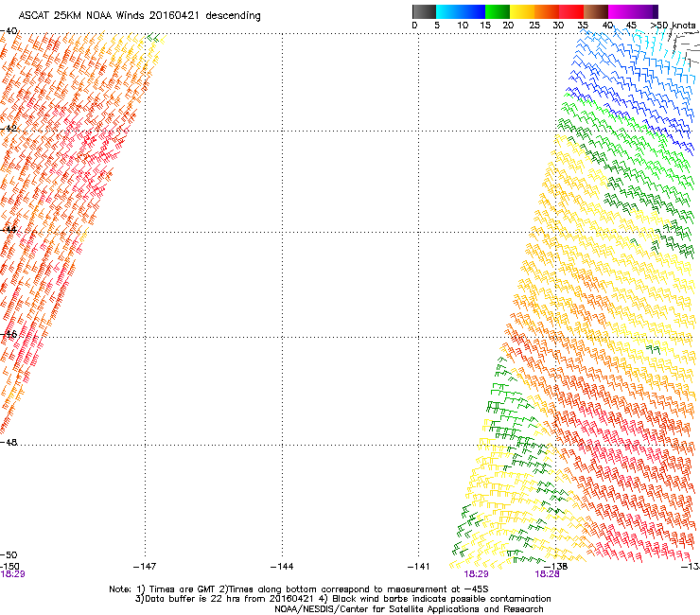Click the '-141' longitude axis label
The image size is (700, 615).
point(419,567)
